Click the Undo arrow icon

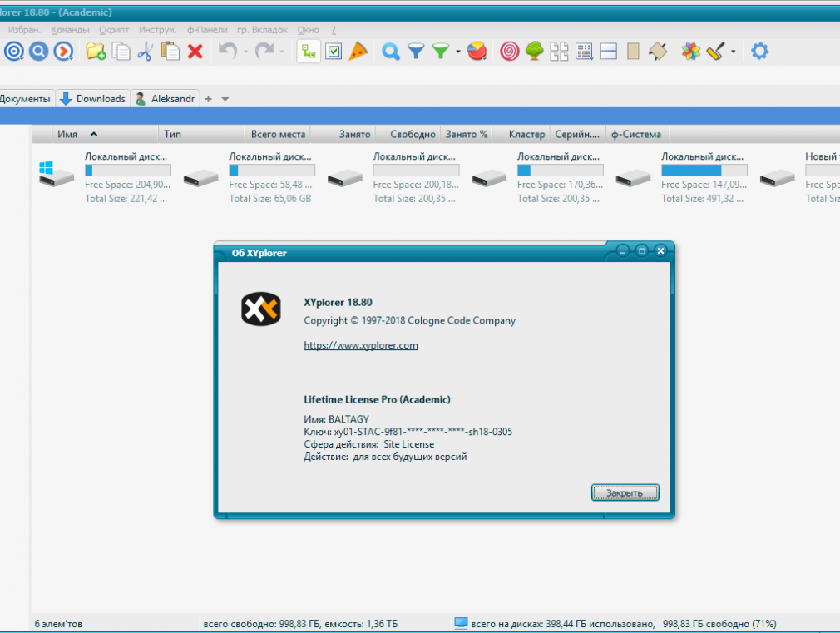228,52
